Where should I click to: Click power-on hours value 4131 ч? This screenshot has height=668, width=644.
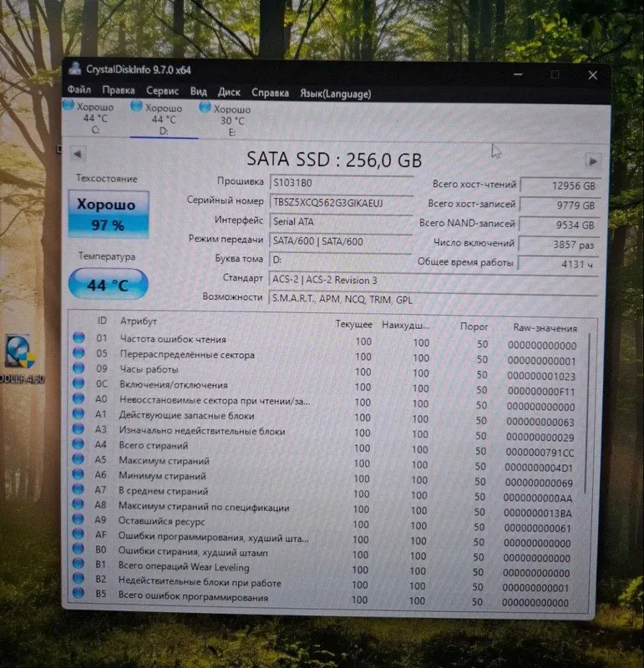[x=558, y=264]
